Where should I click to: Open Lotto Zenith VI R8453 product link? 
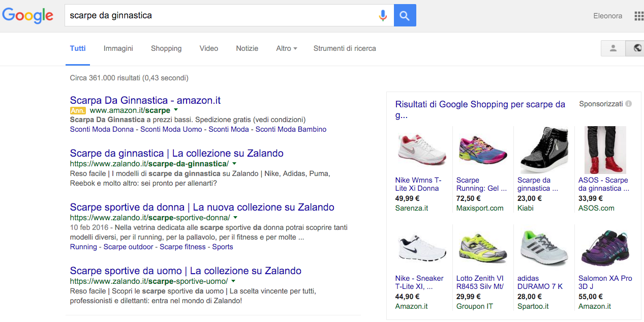point(480,282)
